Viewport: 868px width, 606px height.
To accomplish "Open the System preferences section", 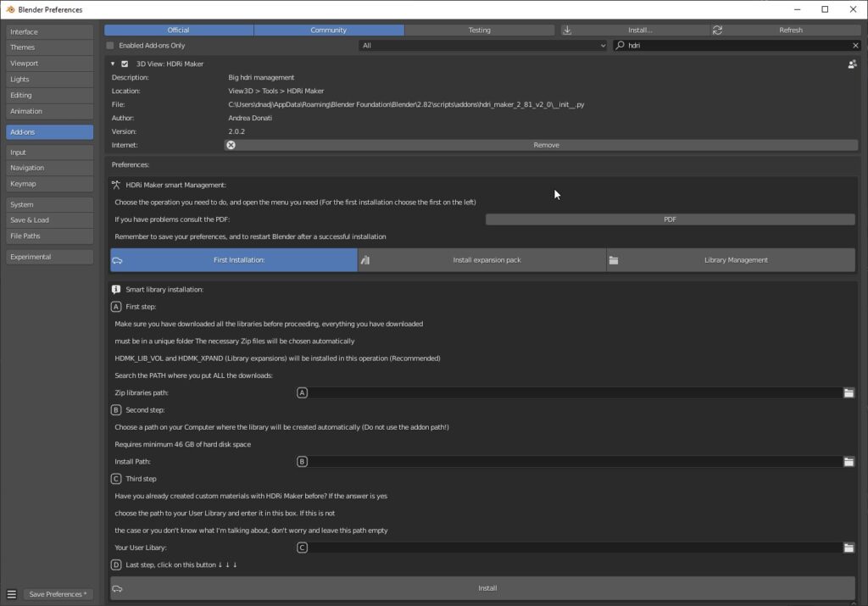I will 50,205.
